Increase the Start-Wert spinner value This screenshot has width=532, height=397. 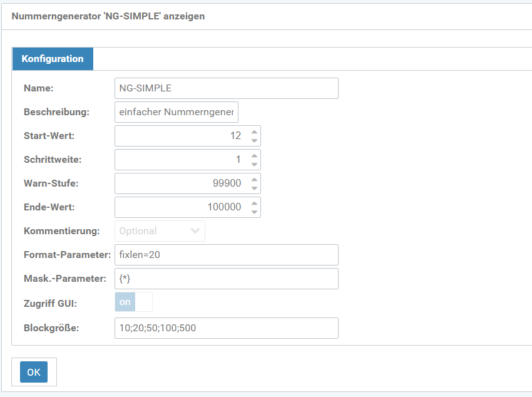point(254,131)
